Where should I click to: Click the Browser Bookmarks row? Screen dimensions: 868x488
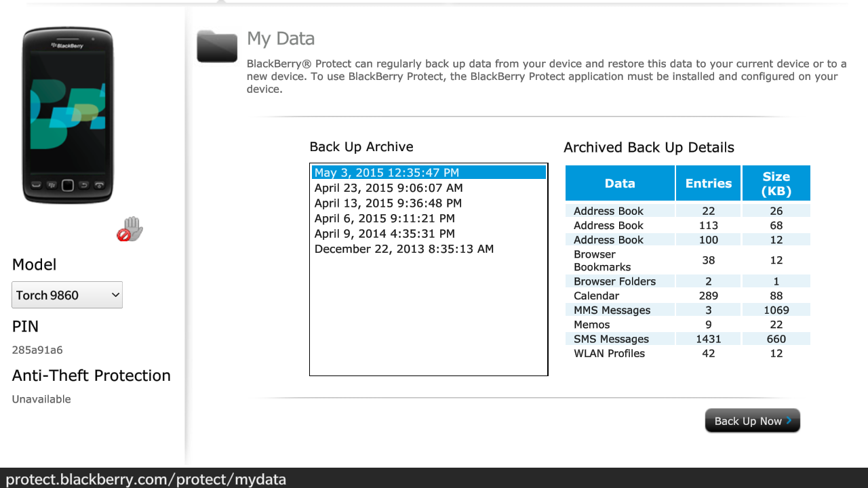[688, 260]
